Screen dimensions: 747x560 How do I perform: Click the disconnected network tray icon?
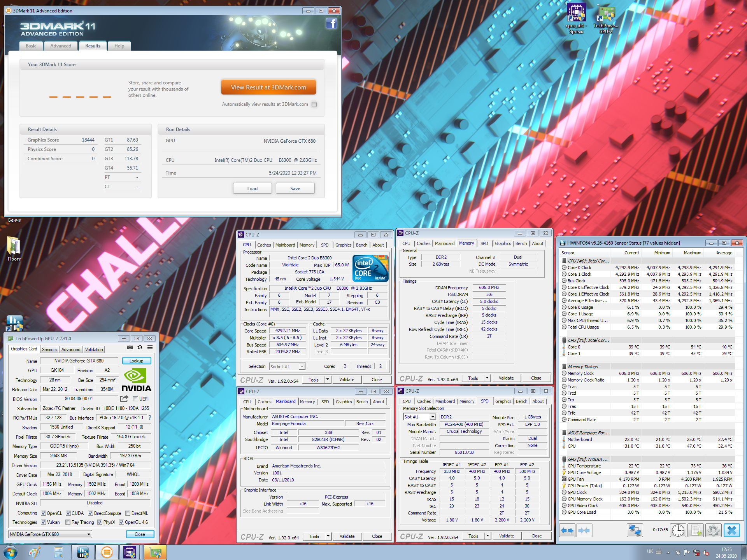pyautogui.click(x=696, y=553)
